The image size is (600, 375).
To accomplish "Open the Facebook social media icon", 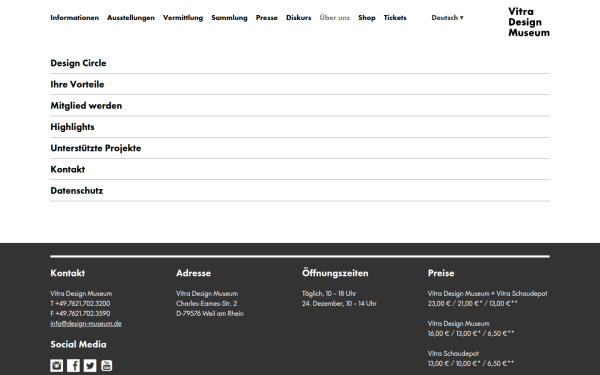I will point(73,365).
